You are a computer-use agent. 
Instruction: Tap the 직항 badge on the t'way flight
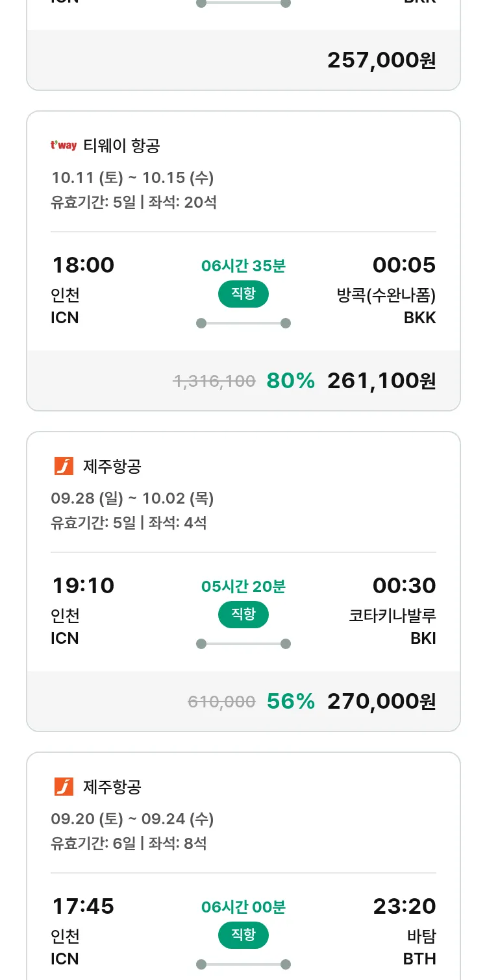pyautogui.click(x=243, y=294)
